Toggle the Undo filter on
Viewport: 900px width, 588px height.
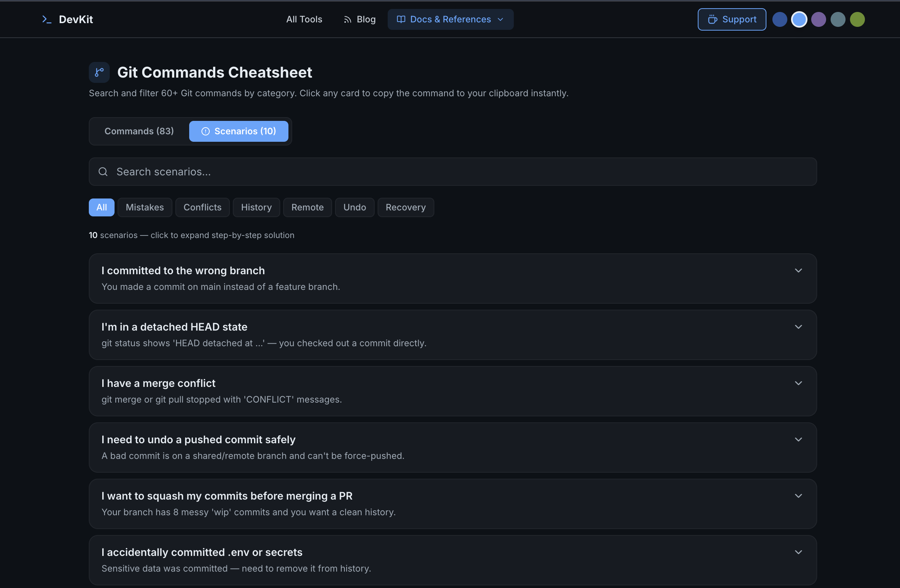[354, 207]
